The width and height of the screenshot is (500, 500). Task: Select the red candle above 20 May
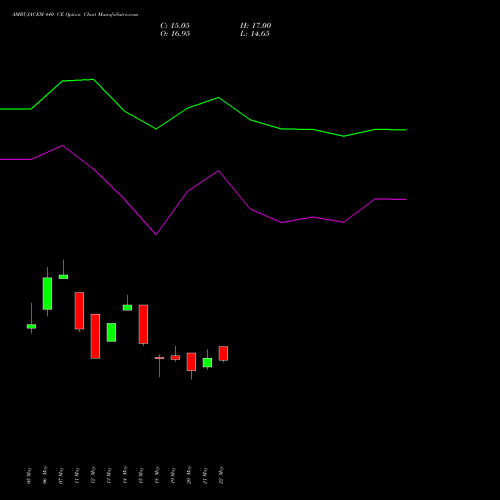point(191,362)
